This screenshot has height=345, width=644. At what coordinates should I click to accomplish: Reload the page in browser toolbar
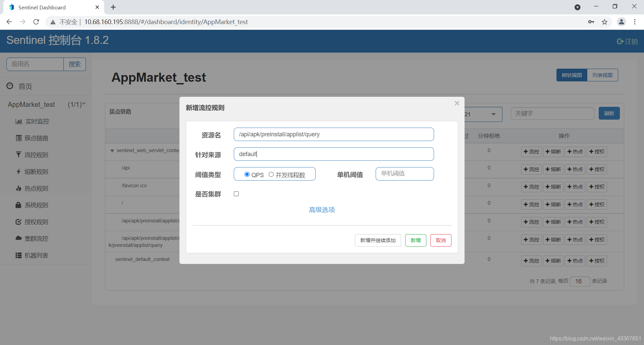(36, 22)
